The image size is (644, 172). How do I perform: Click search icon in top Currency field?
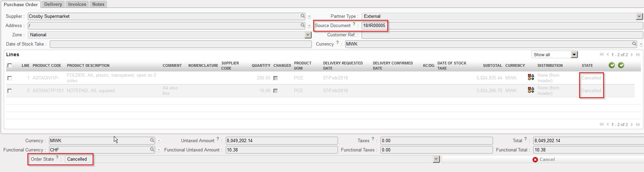[634, 44]
